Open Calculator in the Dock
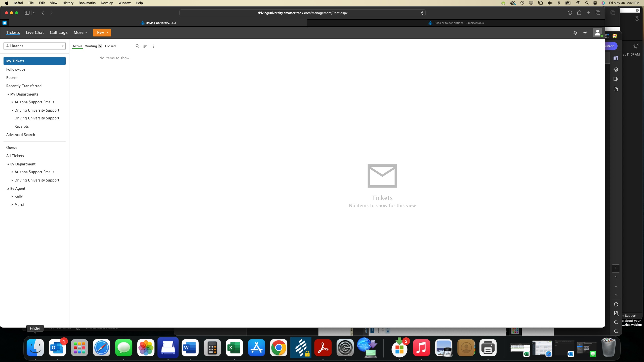The width and height of the screenshot is (644, 362). pos(212,348)
